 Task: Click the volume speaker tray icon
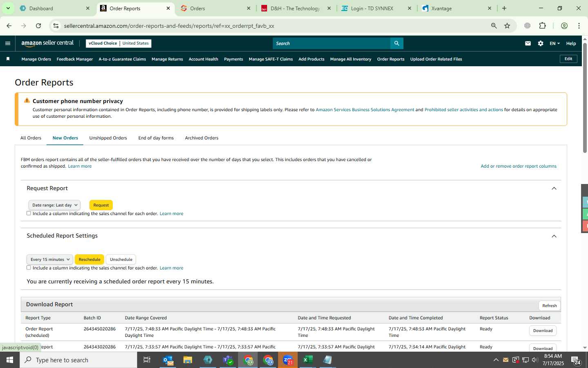(x=535, y=360)
